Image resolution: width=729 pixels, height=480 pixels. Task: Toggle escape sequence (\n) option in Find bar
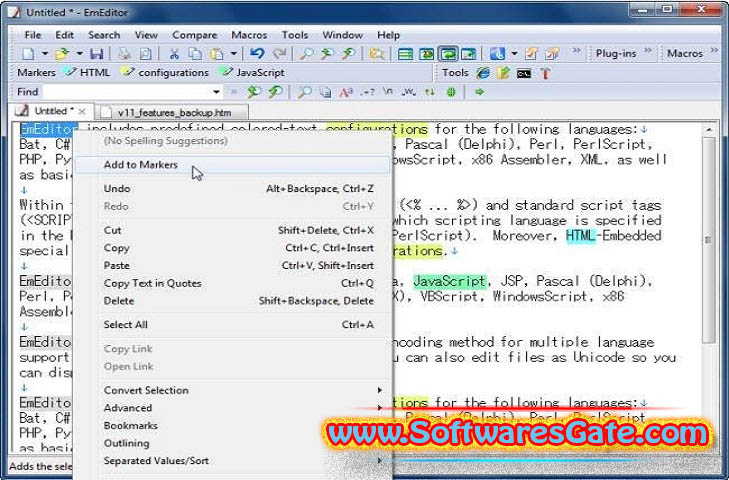(x=388, y=92)
